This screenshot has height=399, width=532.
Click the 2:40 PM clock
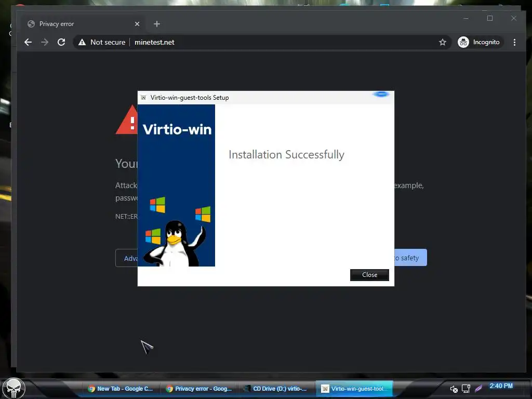[501, 386]
